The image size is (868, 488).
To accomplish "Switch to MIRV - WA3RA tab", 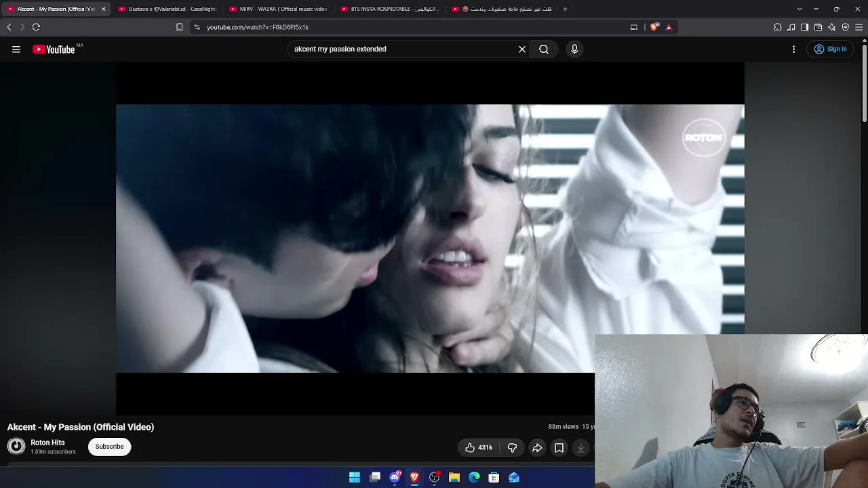I will point(278,9).
